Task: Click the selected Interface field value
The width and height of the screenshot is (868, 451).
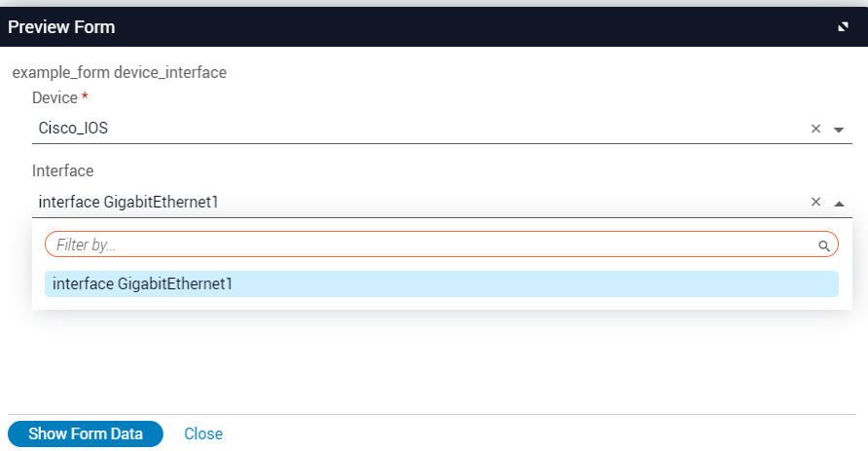Action: [x=128, y=202]
